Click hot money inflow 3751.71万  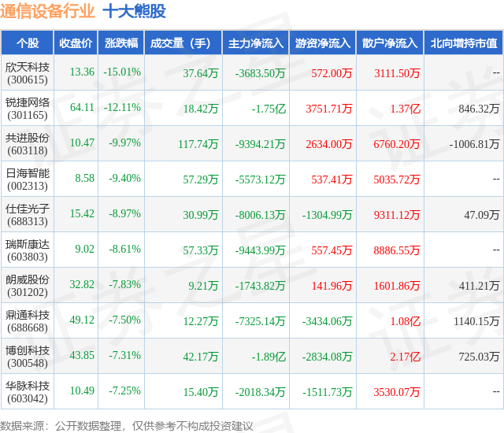tap(329, 109)
